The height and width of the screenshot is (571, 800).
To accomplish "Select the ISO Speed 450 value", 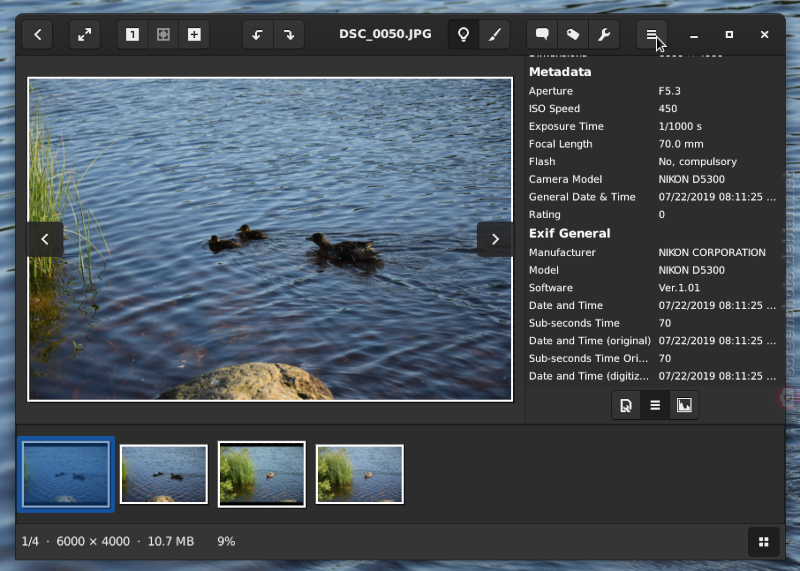I will point(667,109).
